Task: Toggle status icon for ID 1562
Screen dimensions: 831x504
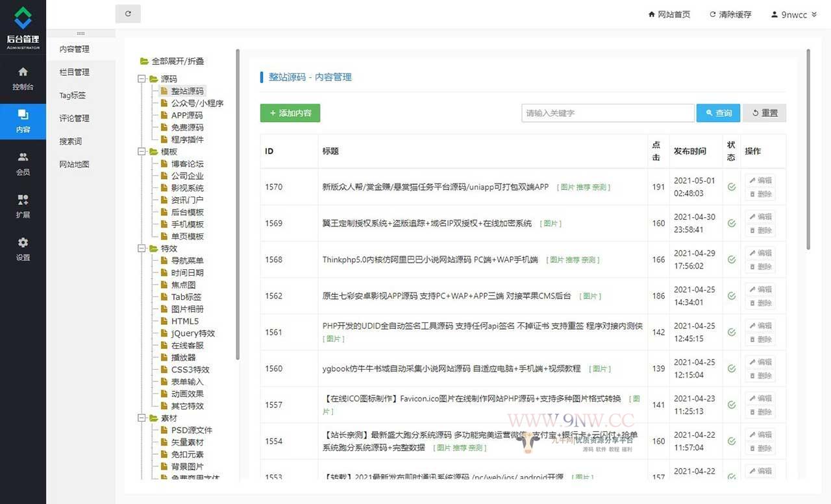Action: click(x=732, y=296)
